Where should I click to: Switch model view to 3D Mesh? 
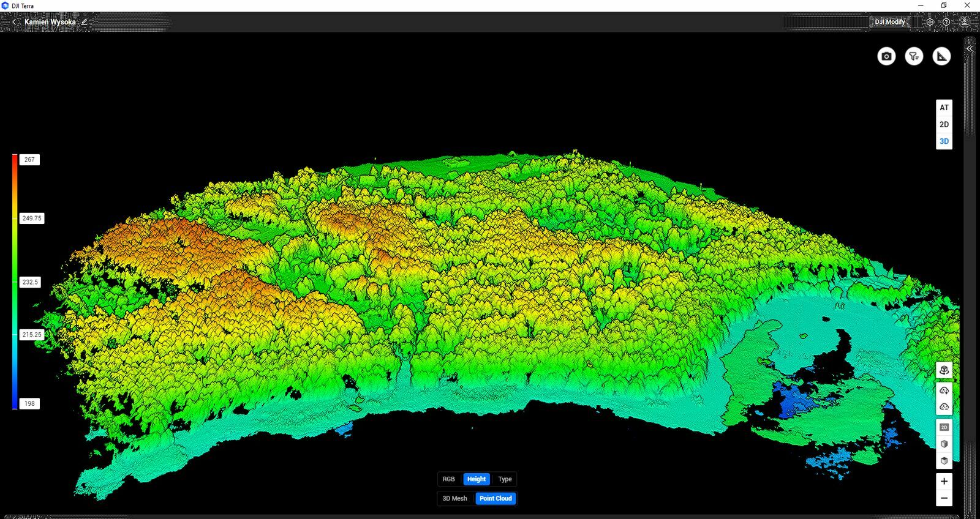pyautogui.click(x=455, y=498)
